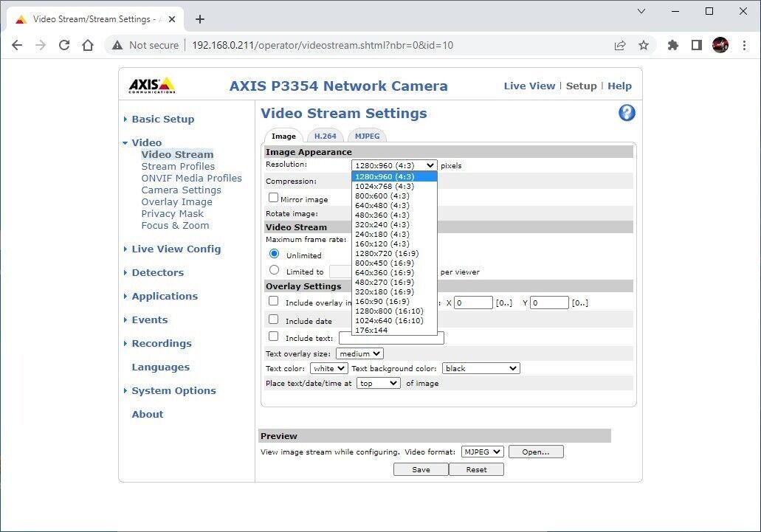Open the Privacy Mask sidebar link

pos(172,214)
